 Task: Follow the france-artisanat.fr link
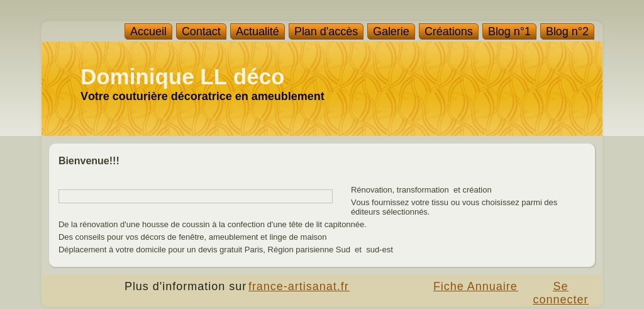tap(299, 286)
